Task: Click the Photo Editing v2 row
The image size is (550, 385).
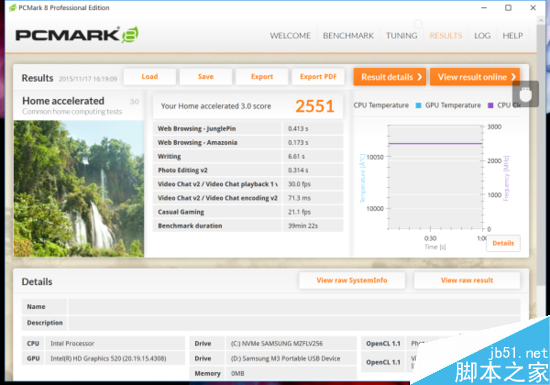Action: (x=248, y=170)
